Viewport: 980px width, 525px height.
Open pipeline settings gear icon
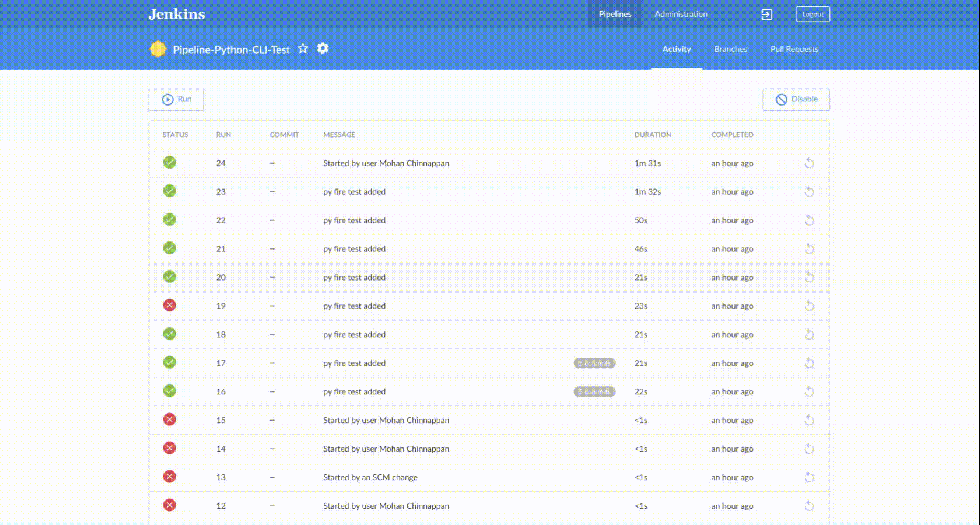pyautogui.click(x=323, y=48)
